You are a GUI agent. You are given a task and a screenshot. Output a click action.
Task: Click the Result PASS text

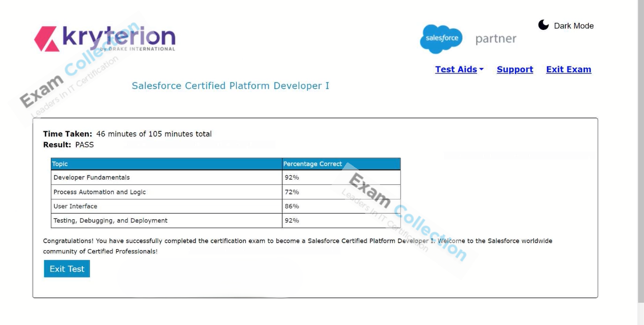pos(68,145)
